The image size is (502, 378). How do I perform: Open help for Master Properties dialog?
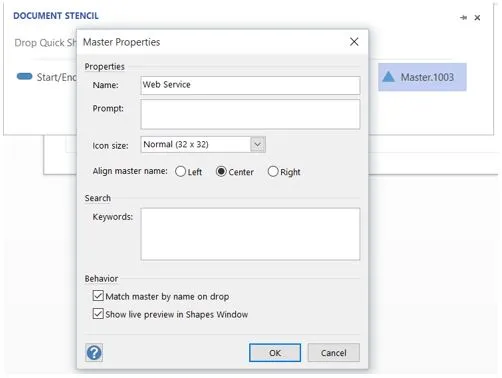tap(94, 353)
